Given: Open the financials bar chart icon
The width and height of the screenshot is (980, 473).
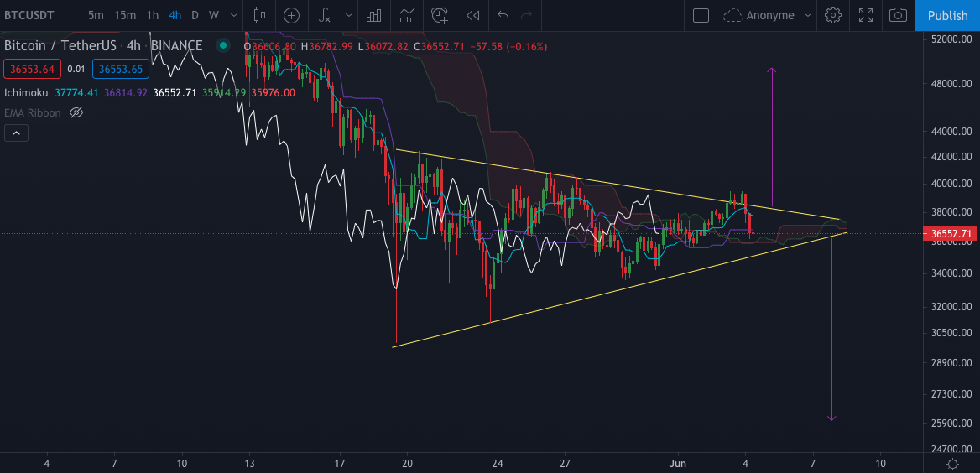Looking at the screenshot, I should pos(373,15).
